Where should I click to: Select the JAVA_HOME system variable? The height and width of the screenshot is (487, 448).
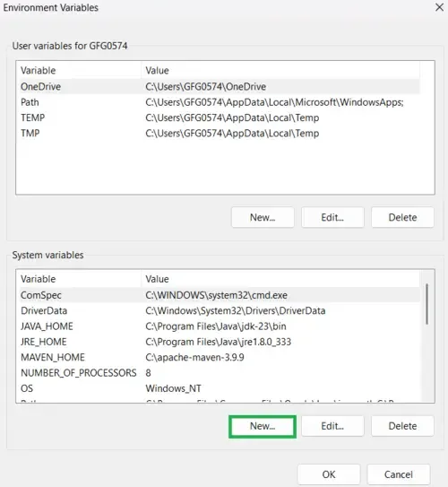pos(220,326)
